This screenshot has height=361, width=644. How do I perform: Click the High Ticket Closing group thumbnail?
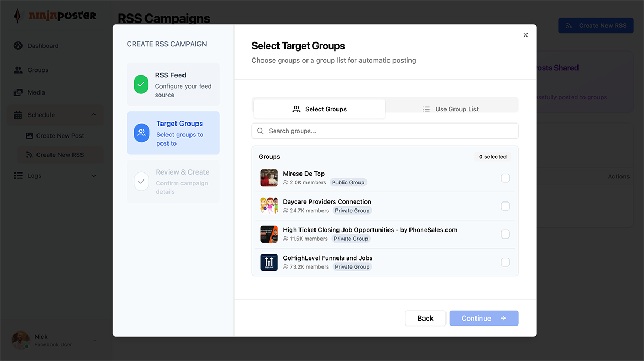coord(269,234)
